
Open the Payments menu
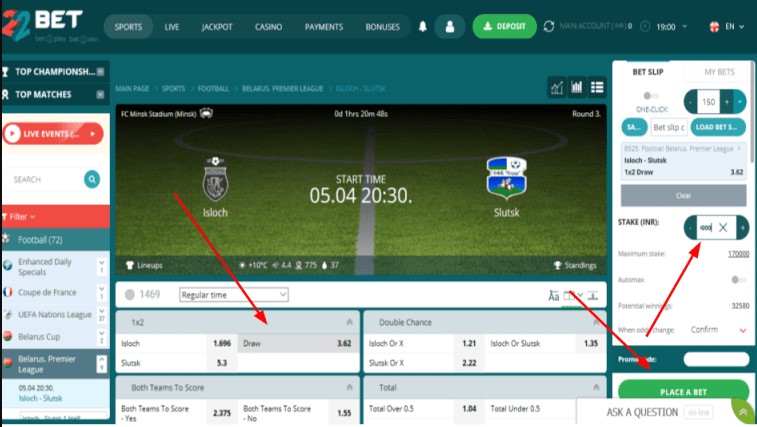[x=324, y=27]
